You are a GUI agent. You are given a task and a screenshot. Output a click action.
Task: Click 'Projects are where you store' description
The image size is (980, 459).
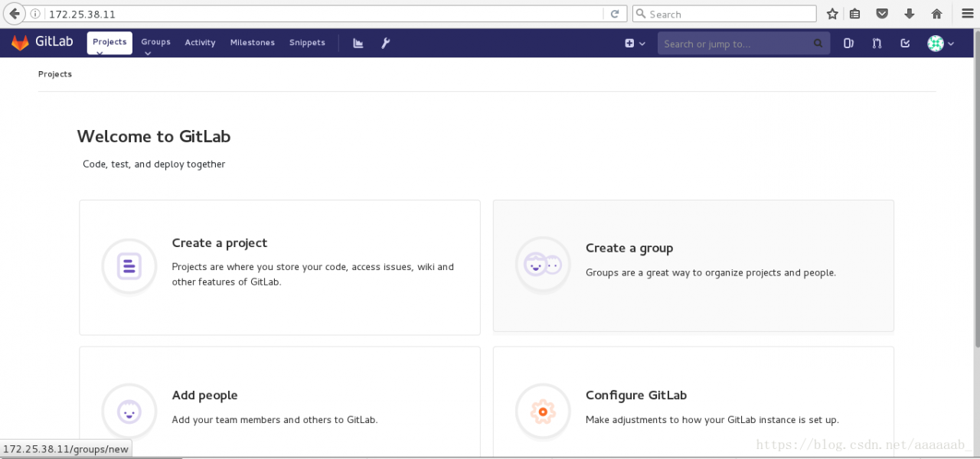tap(313, 274)
